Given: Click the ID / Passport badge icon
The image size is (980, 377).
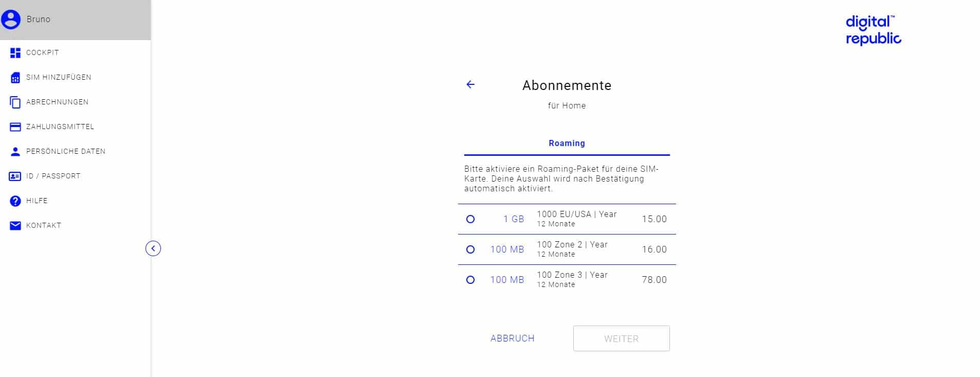Looking at the screenshot, I should [16, 176].
